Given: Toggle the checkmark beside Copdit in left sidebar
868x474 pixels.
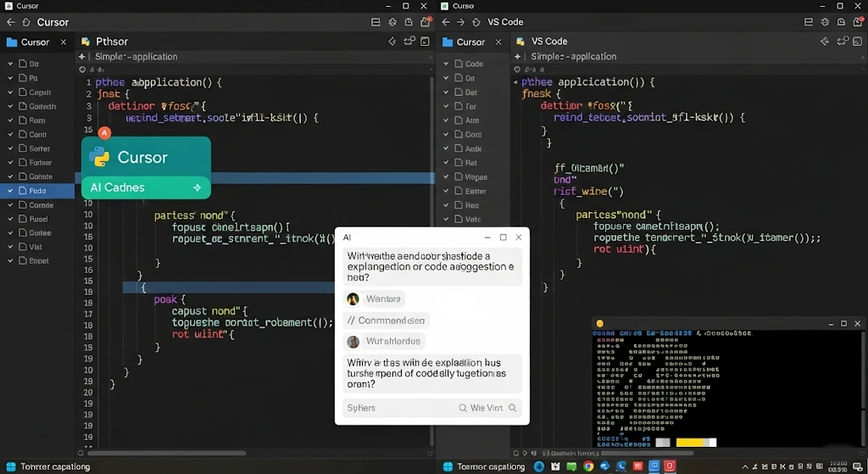Looking at the screenshot, I should [11, 92].
